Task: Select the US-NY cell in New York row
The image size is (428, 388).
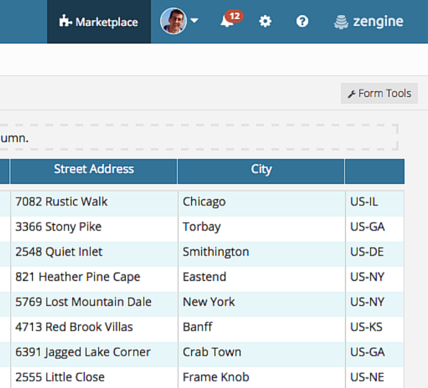Action: point(375,304)
